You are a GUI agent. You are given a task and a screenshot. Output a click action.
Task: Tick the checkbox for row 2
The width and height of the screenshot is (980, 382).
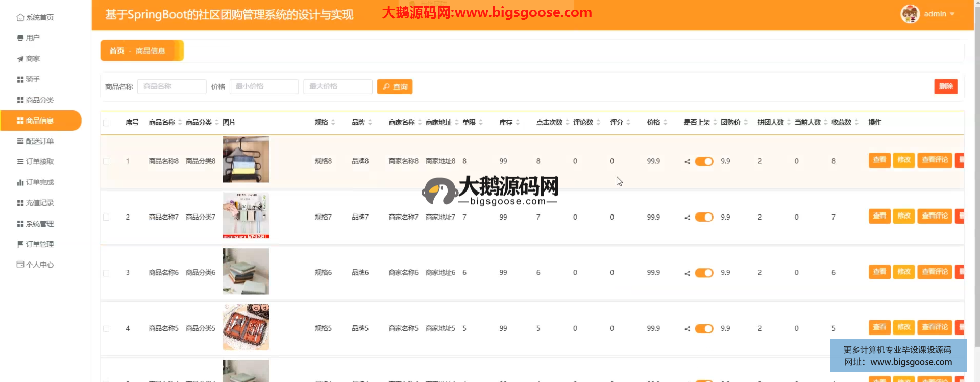tap(106, 217)
